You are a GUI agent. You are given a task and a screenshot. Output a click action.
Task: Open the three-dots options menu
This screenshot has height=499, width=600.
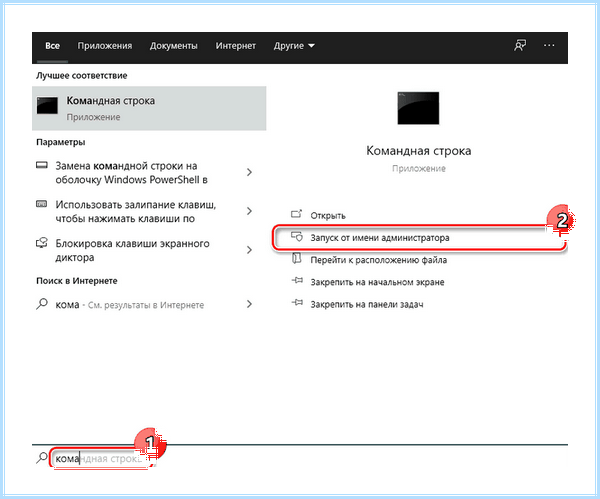pyautogui.click(x=549, y=46)
